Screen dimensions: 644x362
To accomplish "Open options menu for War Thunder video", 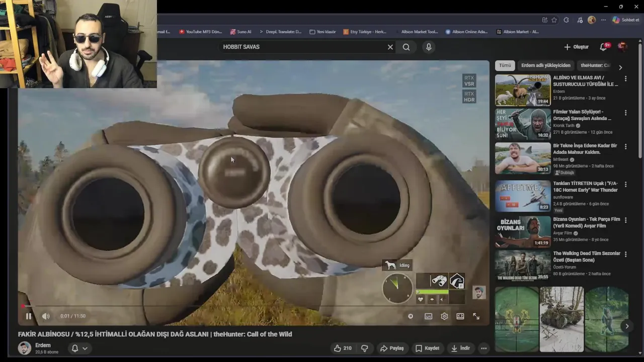I will [x=625, y=185].
